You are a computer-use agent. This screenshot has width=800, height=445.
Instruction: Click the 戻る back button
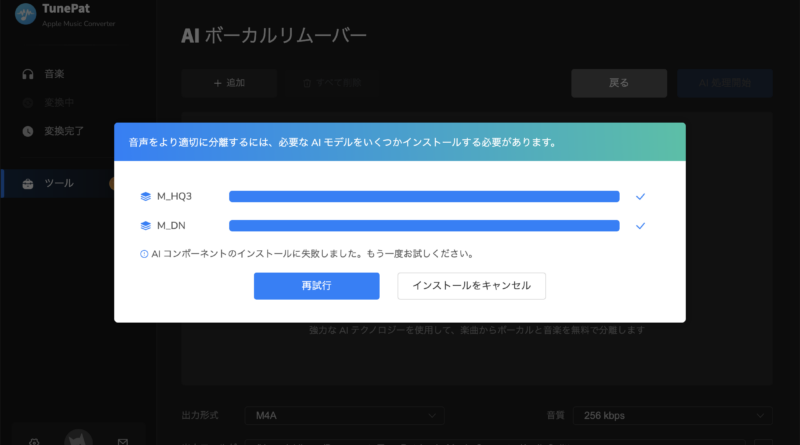point(618,83)
